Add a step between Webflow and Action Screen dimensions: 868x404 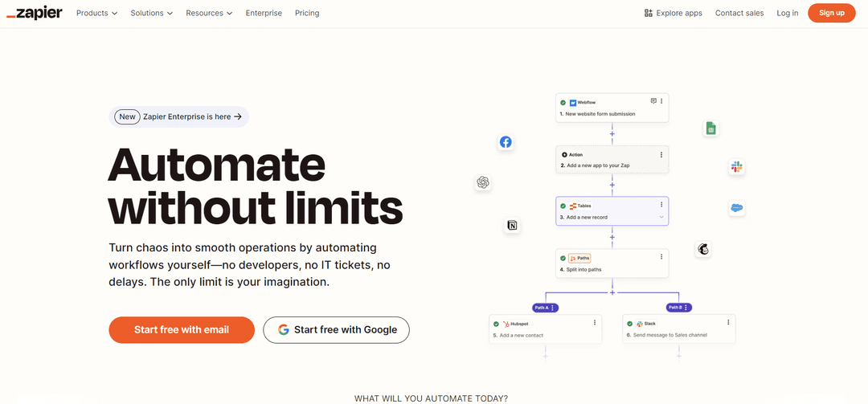612,134
